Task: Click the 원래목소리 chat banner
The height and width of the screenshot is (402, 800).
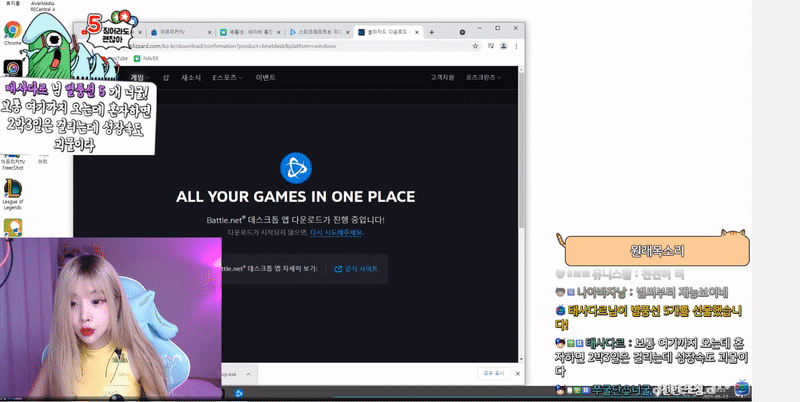Action: [x=657, y=250]
